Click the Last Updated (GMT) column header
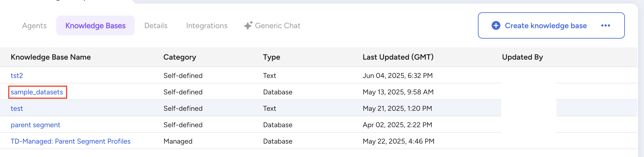Image resolution: width=644 pixels, height=157 pixels. click(398, 57)
